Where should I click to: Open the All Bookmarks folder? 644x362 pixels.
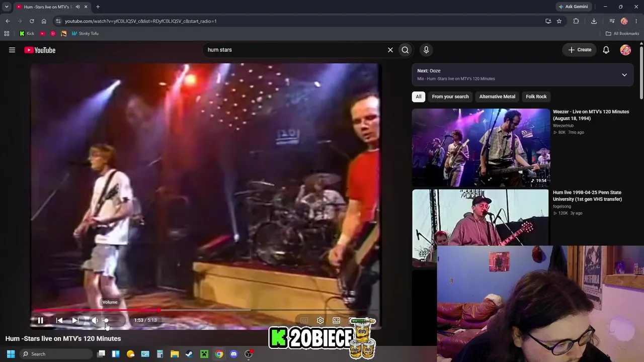pyautogui.click(x=622, y=34)
